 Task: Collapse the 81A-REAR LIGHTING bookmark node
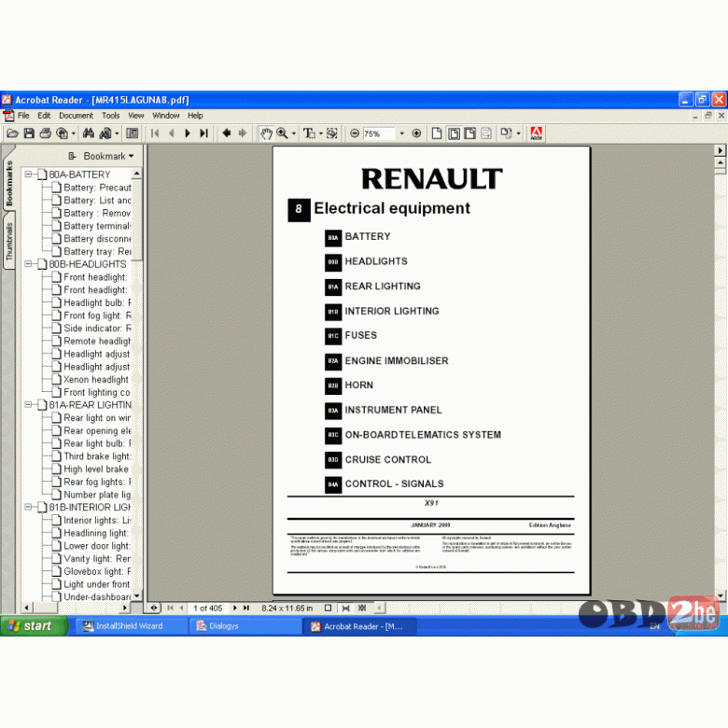click(28, 405)
